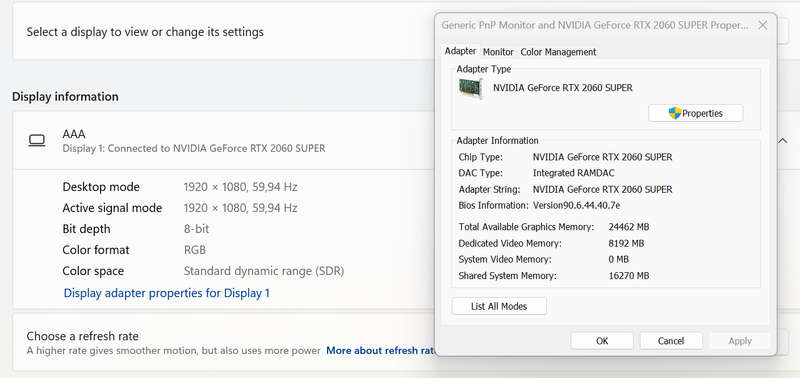Click the AAA display name

click(x=74, y=134)
